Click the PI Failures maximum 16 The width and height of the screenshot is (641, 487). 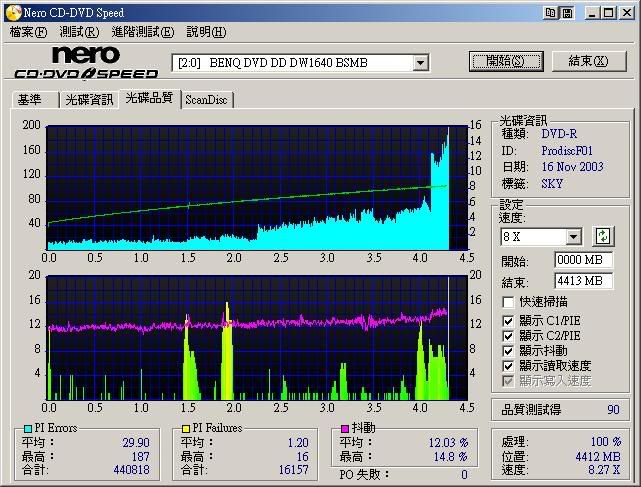coord(303,457)
